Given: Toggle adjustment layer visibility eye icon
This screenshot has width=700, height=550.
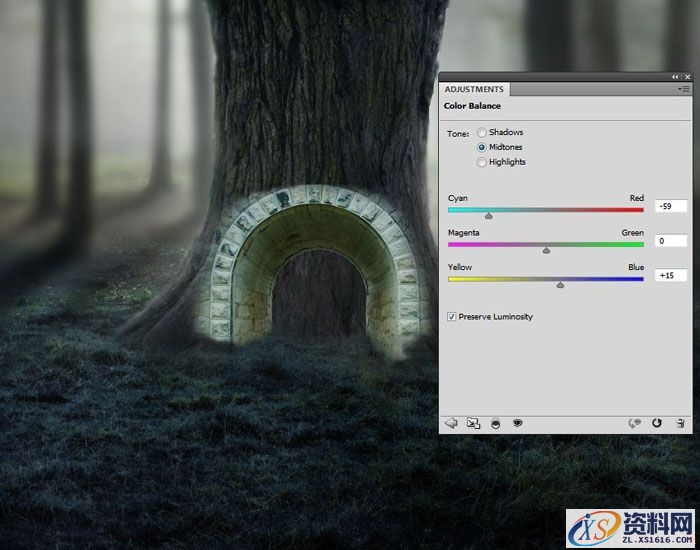Looking at the screenshot, I should point(517,423).
